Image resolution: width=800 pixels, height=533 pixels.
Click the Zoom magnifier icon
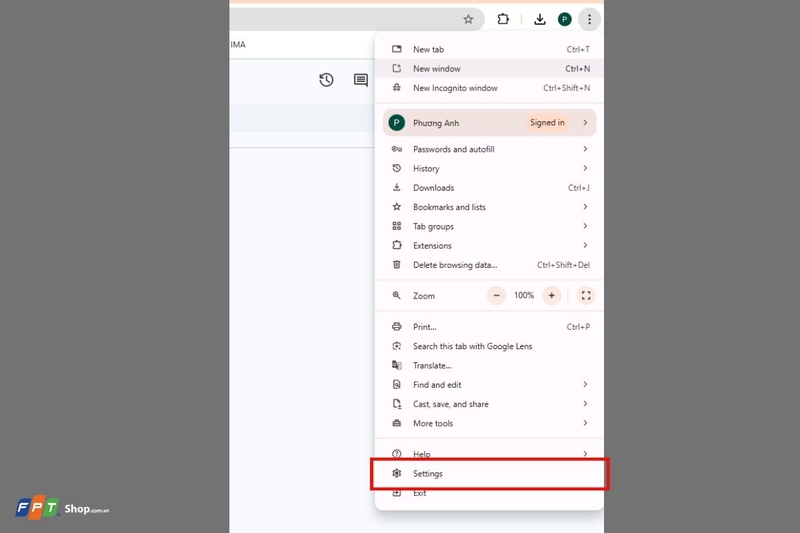pyautogui.click(x=396, y=296)
